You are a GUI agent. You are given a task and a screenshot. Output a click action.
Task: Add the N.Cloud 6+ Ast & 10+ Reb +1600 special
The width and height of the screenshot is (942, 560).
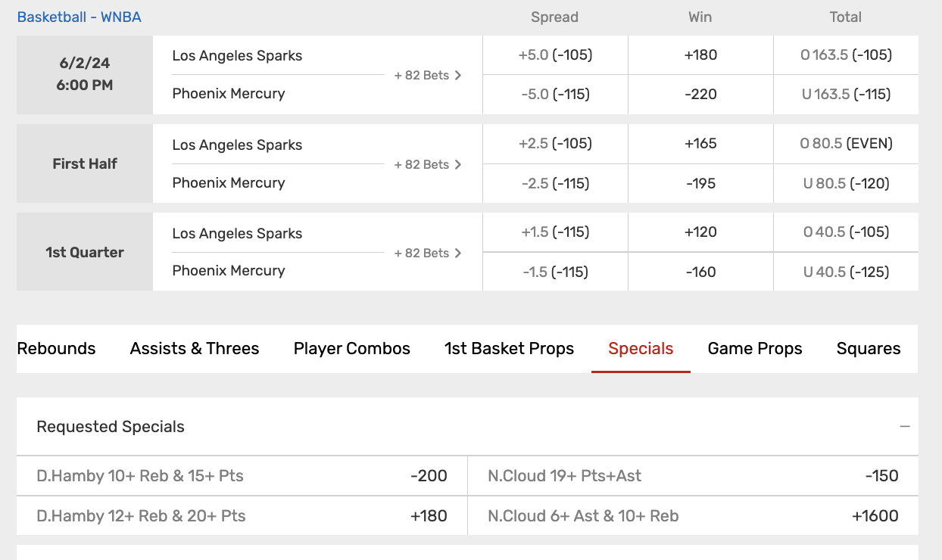click(693, 516)
